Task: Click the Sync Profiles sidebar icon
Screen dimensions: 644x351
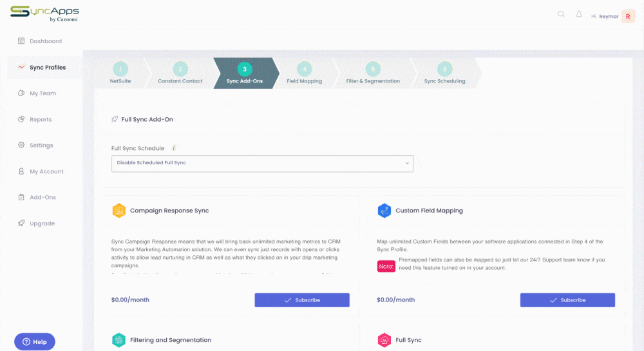Action: [21, 67]
